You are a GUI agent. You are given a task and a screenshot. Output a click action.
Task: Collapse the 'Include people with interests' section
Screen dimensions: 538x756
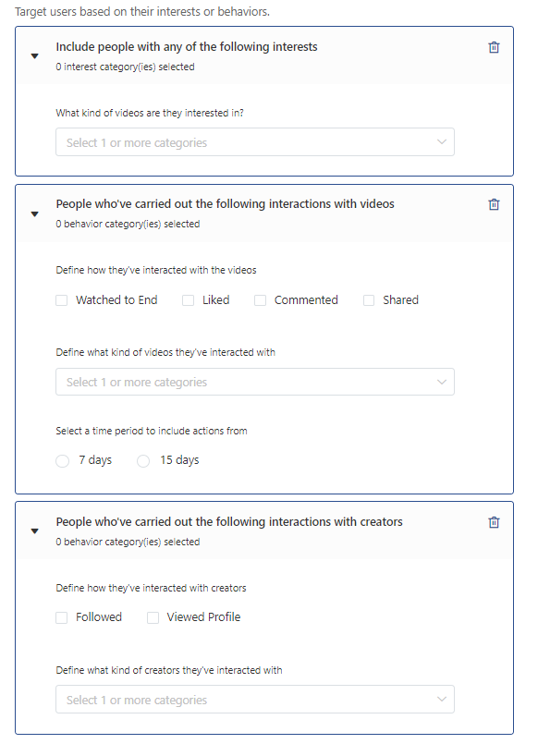point(35,56)
